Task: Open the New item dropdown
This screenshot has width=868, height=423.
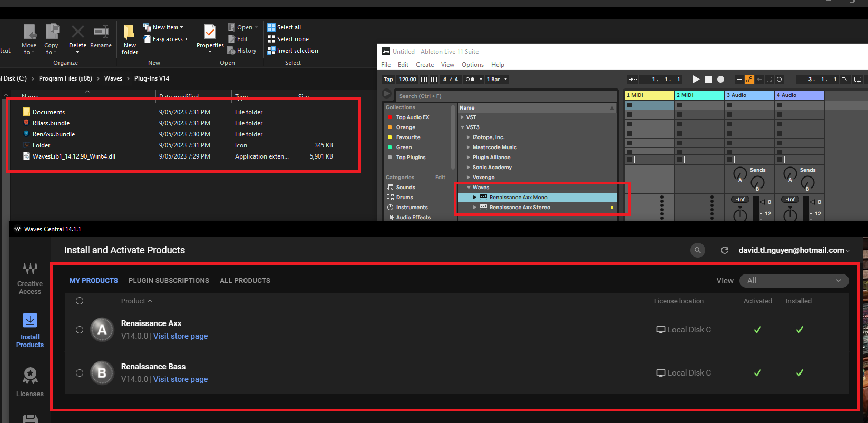Action: (x=163, y=27)
